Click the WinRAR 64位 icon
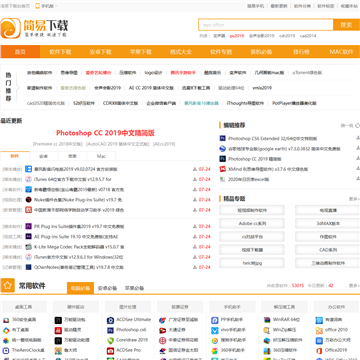 click(x=267, y=320)
